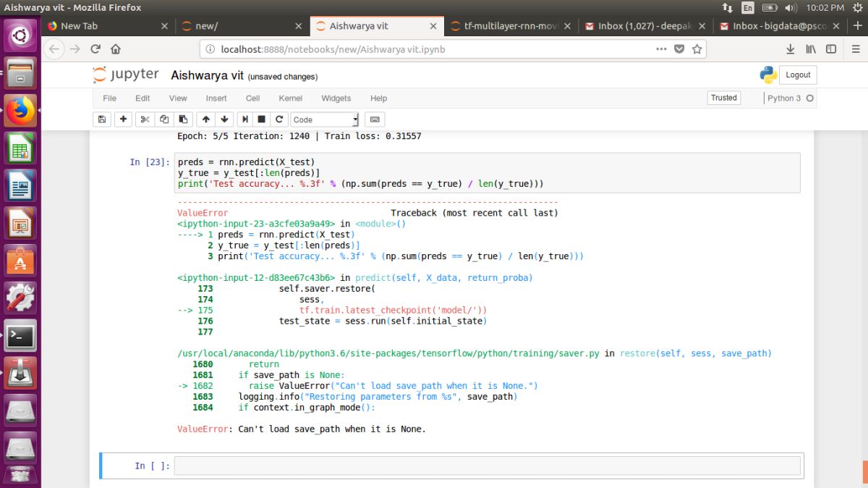Open Ubuntu dash search in launcher

point(20,34)
